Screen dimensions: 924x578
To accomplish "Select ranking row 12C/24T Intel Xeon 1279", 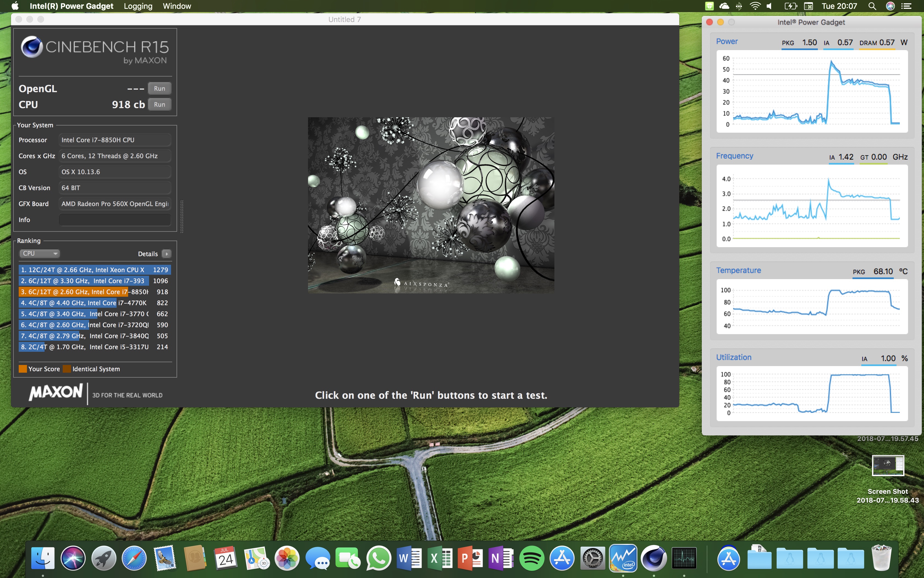I will (95, 270).
